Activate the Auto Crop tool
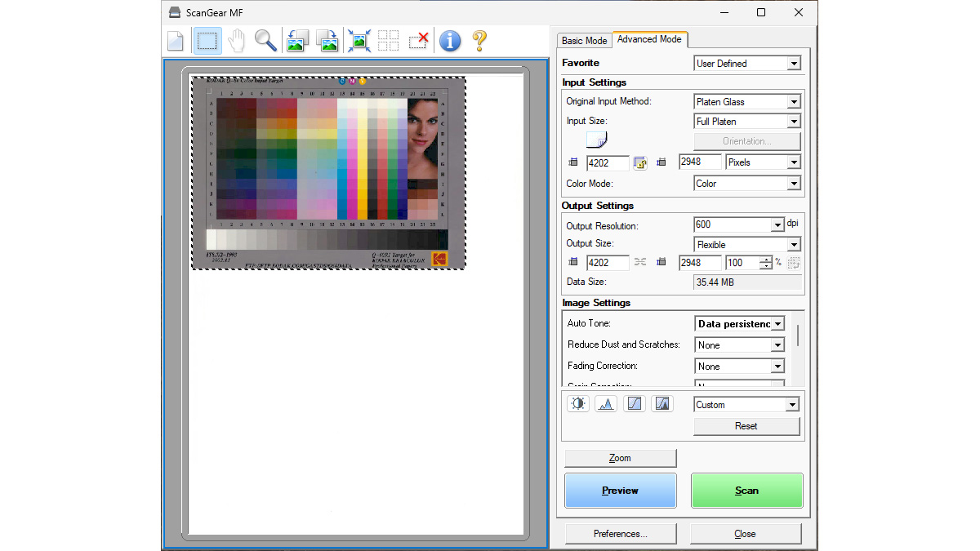 359,39
